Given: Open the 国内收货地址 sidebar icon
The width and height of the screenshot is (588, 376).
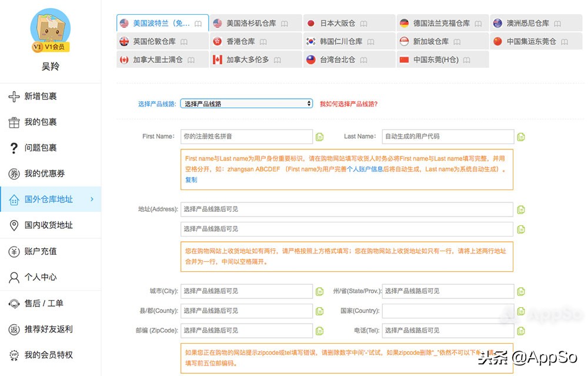Looking at the screenshot, I should point(13,225).
